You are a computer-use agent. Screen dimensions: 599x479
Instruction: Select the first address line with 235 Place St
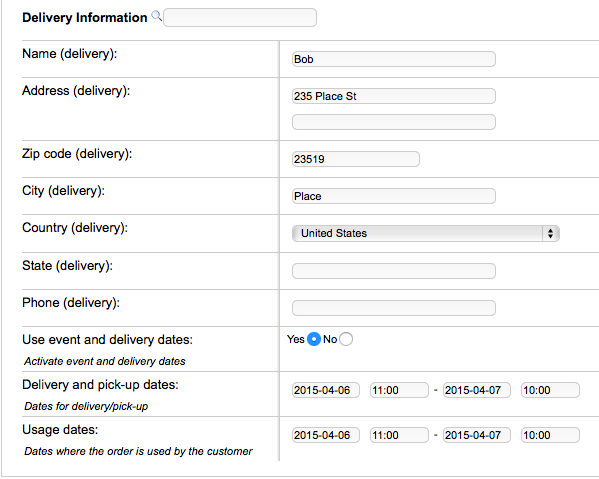(x=394, y=96)
